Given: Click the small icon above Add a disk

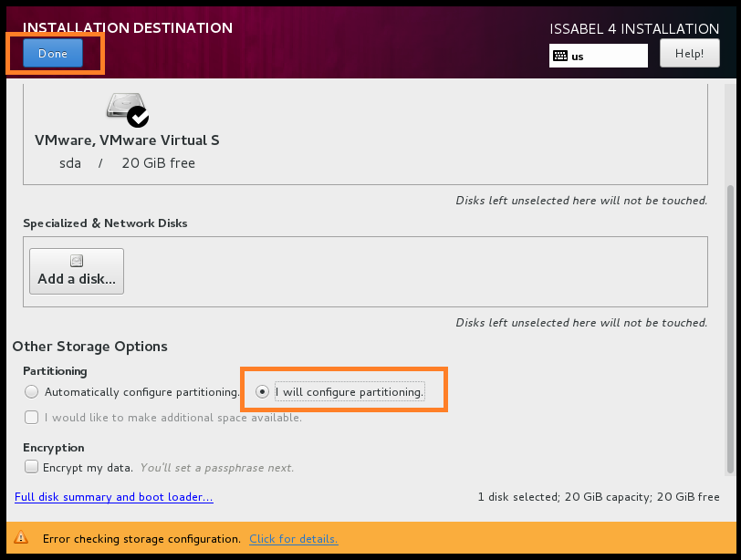Looking at the screenshot, I should 77,261.
